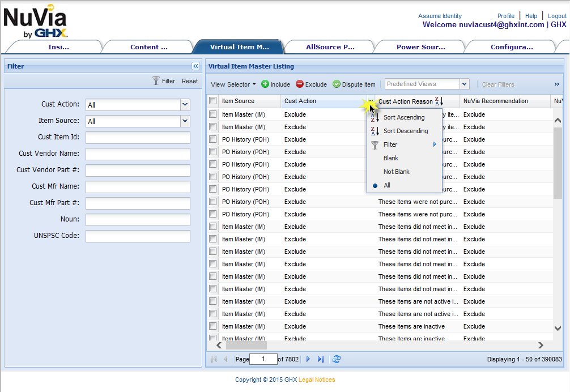This screenshot has height=392, width=570.
Task: Choose Sort Descending from column menu
Action: tap(404, 131)
